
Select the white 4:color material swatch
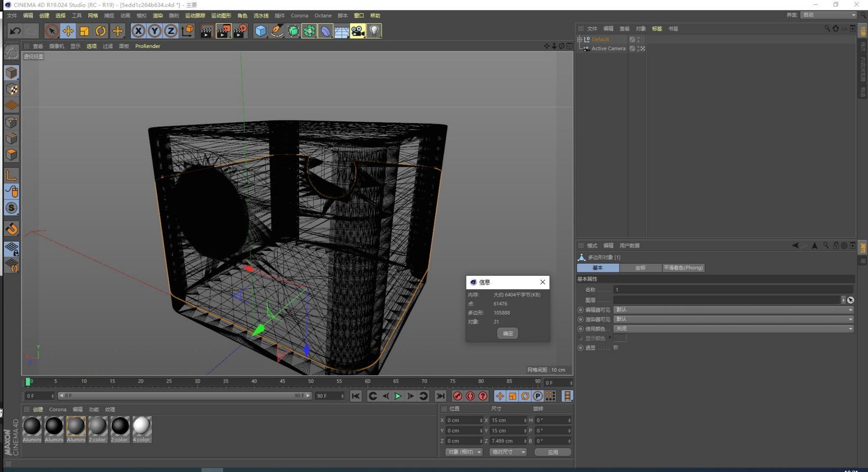point(142,430)
